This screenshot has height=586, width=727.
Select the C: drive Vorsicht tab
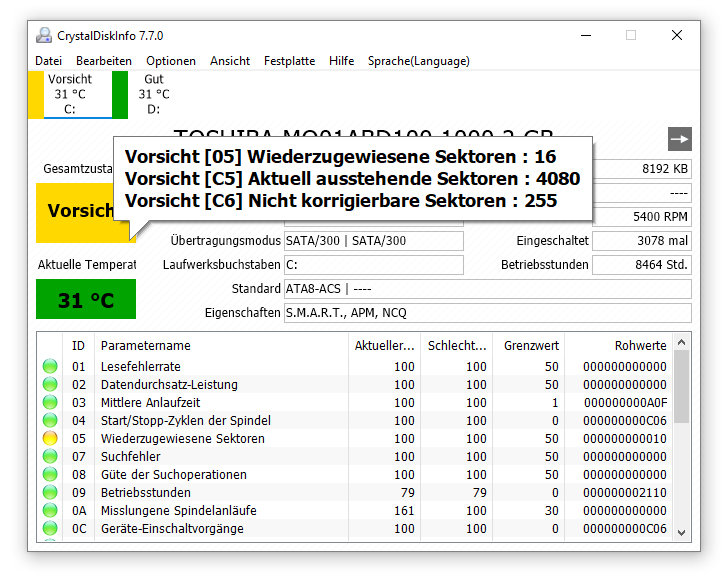70,95
